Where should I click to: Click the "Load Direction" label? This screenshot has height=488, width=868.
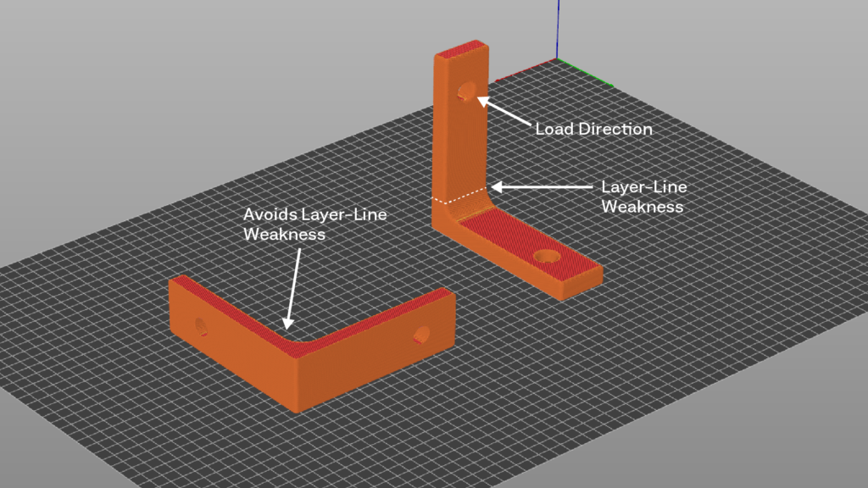pyautogui.click(x=593, y=130)
